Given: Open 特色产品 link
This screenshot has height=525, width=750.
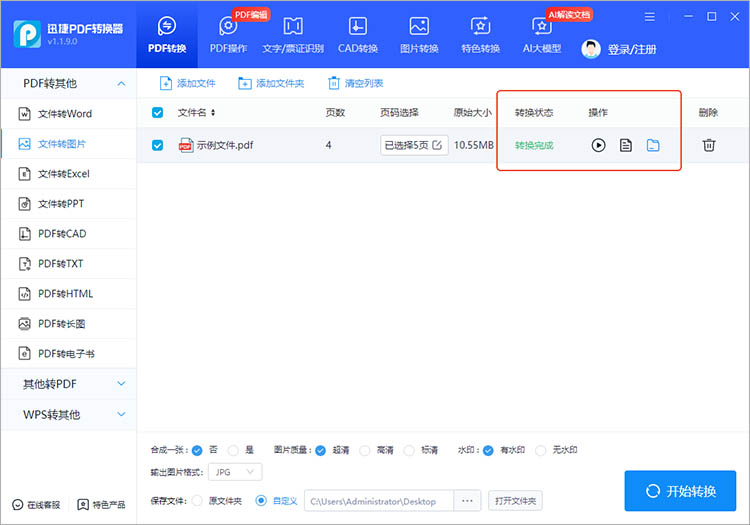Looking at the screenshot, I should click(x=101, y=505).
